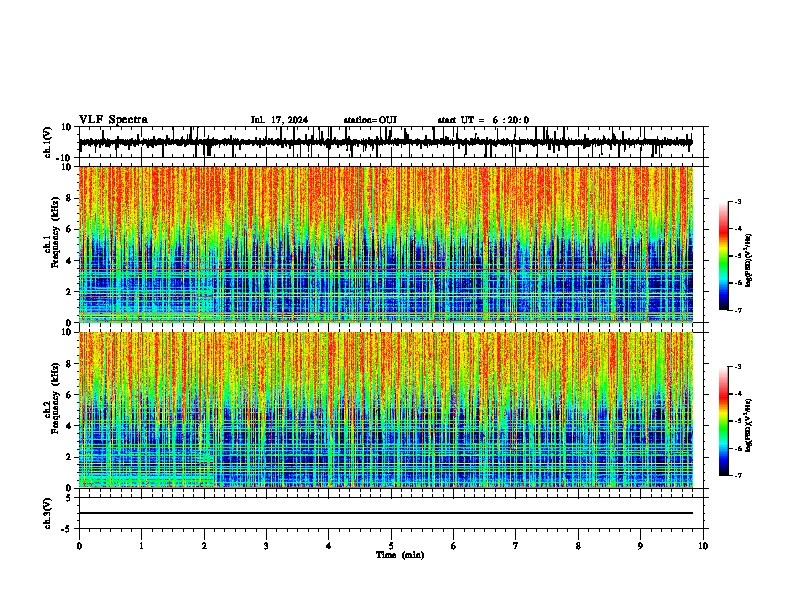
Task: Click time axis tick label "5"
Action: point(391,546)
